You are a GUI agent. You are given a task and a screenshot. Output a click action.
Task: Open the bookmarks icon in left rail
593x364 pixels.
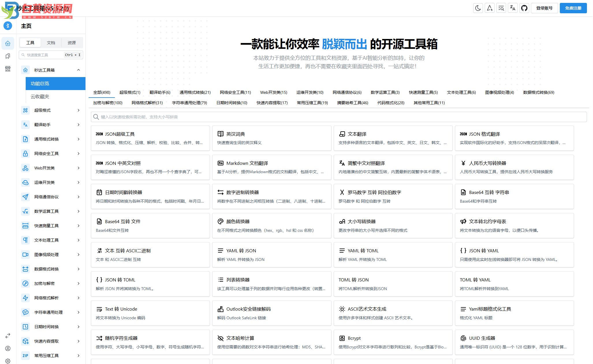tap(8, 56)
